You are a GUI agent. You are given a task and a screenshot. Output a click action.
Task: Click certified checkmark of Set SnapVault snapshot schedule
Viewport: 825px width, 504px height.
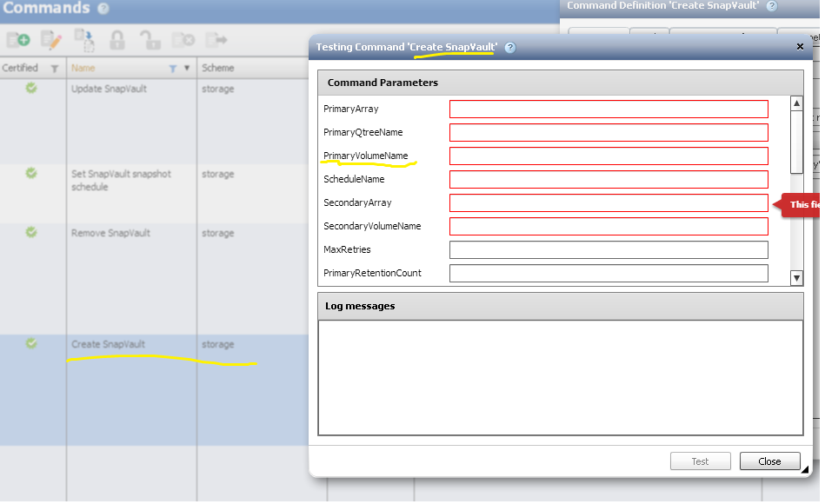(x=31, y=173)
